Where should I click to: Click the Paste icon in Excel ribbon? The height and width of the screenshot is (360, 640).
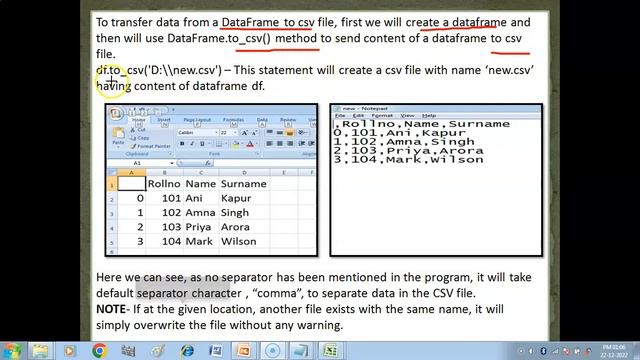click(118, 133)
